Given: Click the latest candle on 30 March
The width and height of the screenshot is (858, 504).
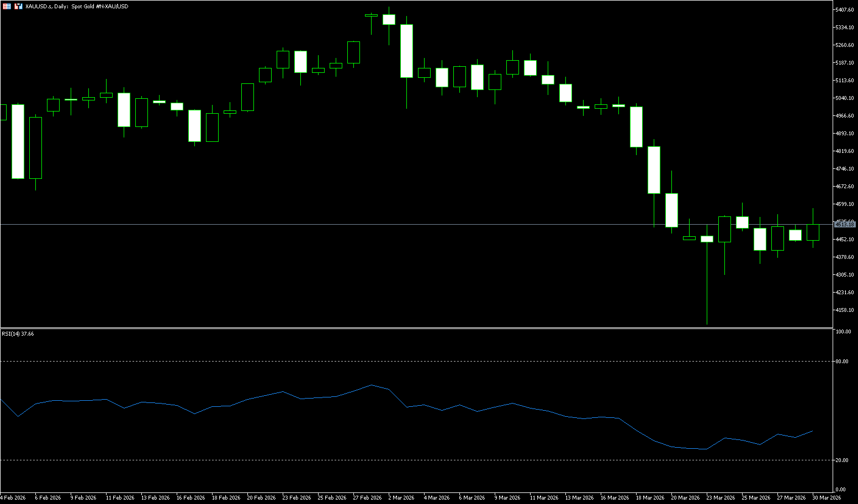Looking at the screenshot, I should (x=813, y=232).
